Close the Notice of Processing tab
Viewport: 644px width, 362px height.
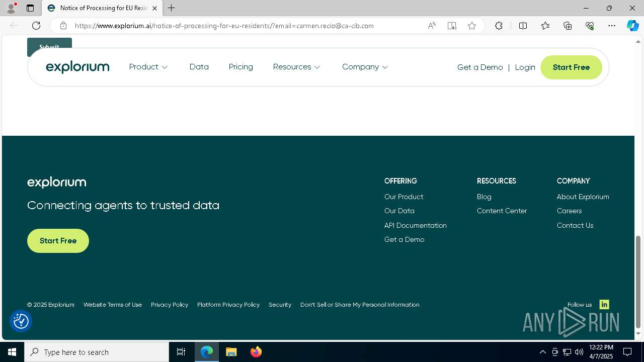tap(154, 8)
